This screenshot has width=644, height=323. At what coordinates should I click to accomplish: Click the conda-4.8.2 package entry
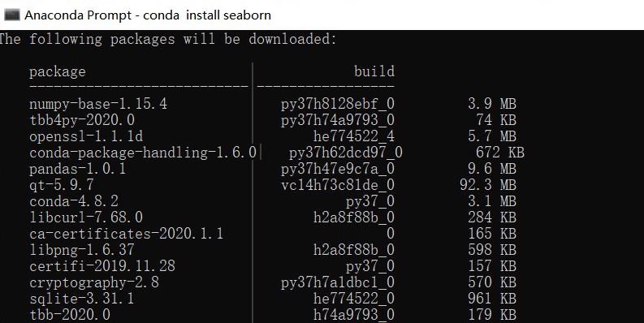click(x=74, y=201)
